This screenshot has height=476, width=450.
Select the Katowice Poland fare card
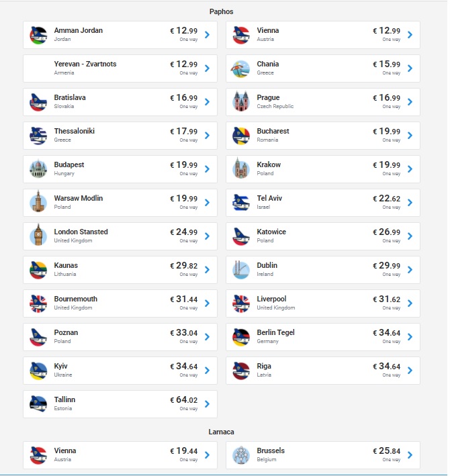[323, 236]
